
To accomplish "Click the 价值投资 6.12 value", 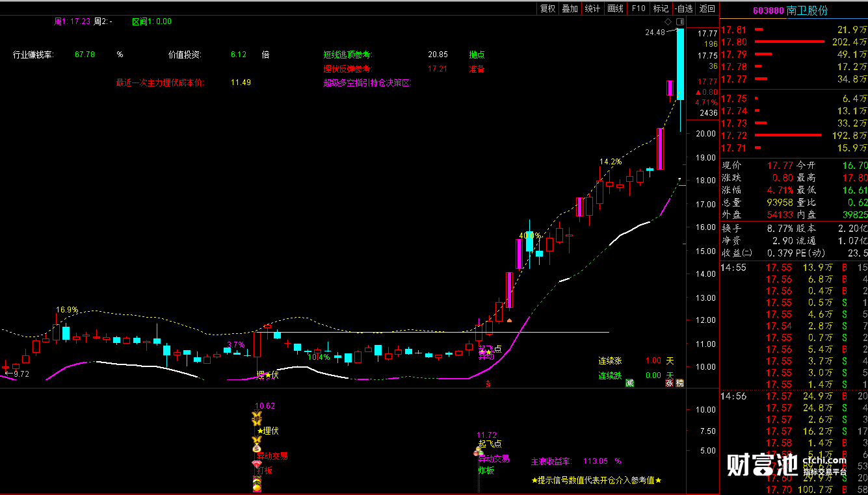I will click(238, 55).
